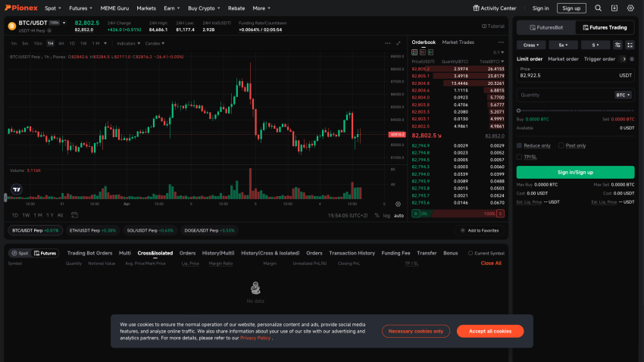This screenshot has width=644, height=362.
Task: Toggle percent scale on chart
Action: click(x=377, y=216)
